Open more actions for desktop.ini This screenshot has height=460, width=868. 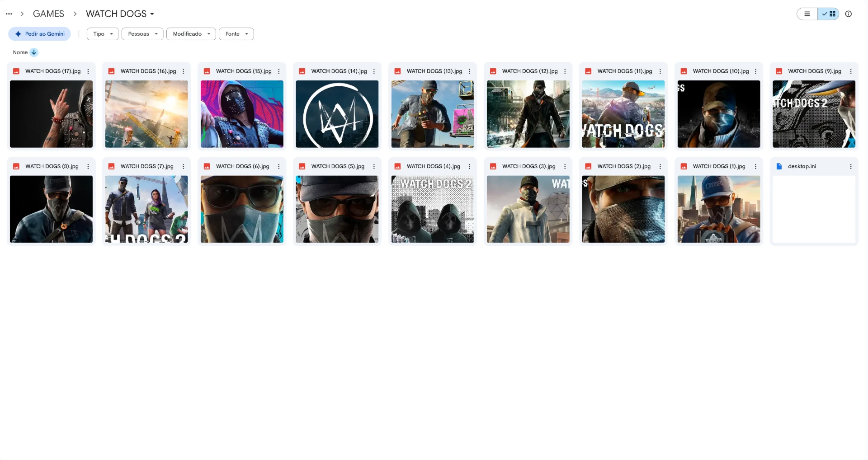coord(851,166)
